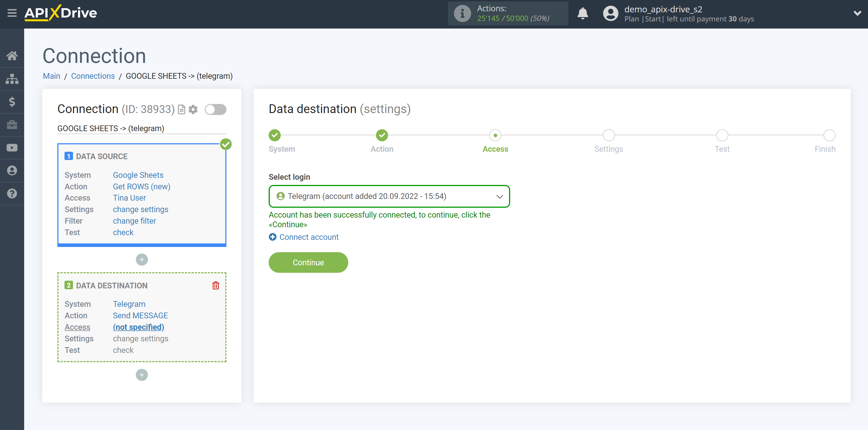Select the Access step in the progress bar
Screen dimensions: 868x430
coord(495,134)
